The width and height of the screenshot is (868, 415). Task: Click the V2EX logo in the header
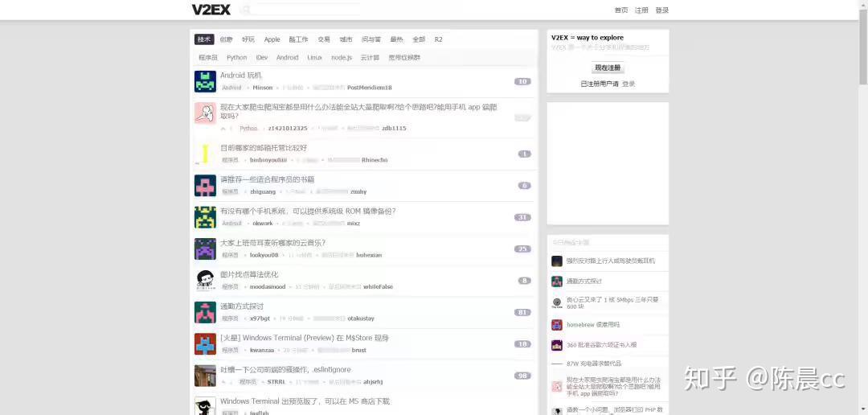(211, 10)
